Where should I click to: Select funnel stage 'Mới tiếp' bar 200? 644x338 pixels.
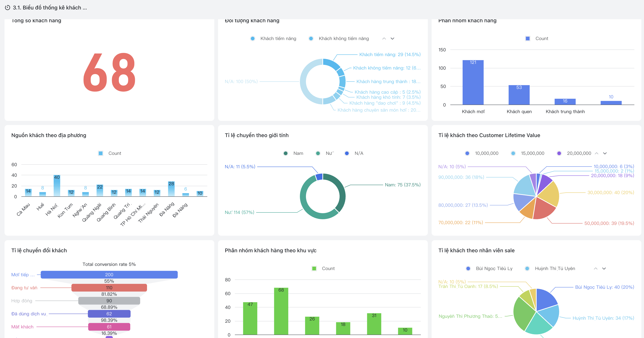109,275
